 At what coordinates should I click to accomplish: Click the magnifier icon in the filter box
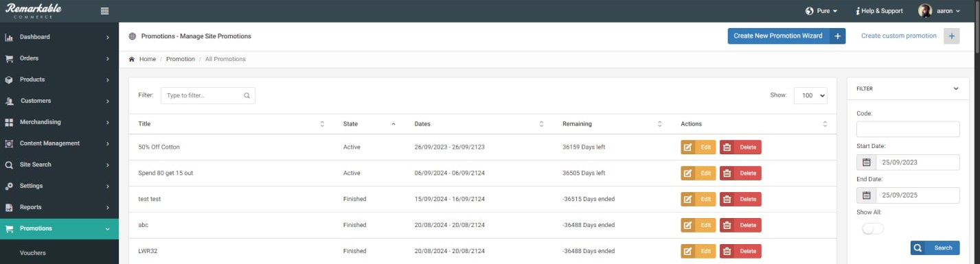pyautogui.click(x=247, y=95)
